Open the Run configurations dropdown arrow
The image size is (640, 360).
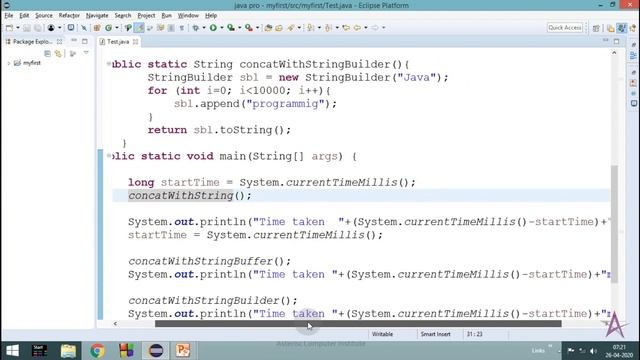click(222, 28)
